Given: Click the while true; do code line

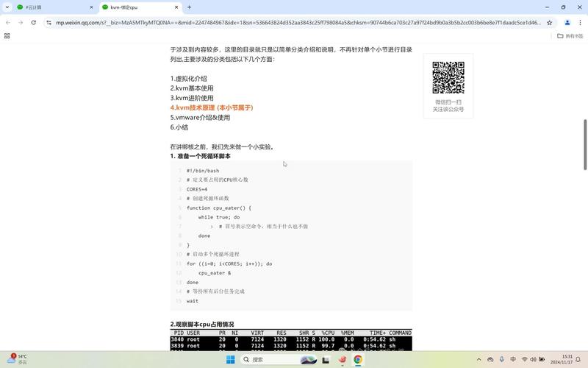Looking at the screenshot, I should (219, 217).
